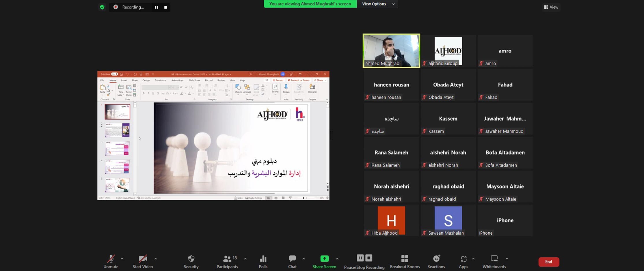
Task: Click the View layout button
Action: click(551, 7)
